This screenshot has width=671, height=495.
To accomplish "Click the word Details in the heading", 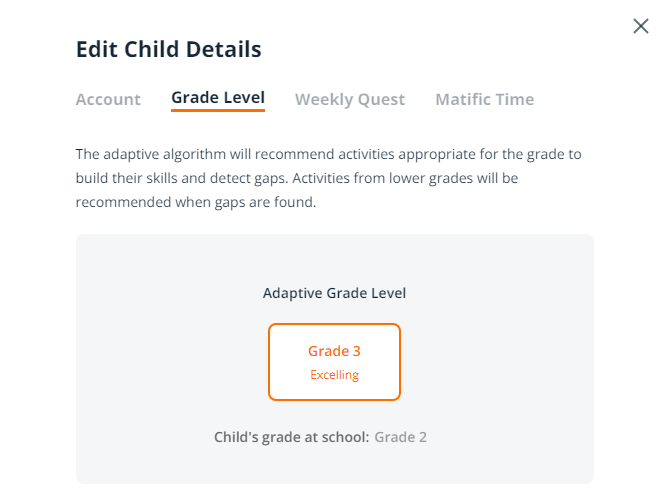I will click(x=224, y=49).
